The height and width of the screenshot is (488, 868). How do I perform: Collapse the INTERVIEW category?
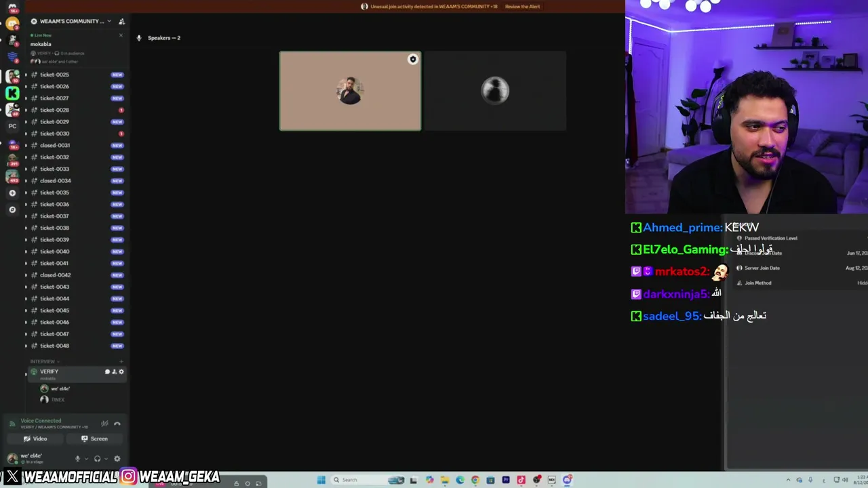[x=45, y=361]
